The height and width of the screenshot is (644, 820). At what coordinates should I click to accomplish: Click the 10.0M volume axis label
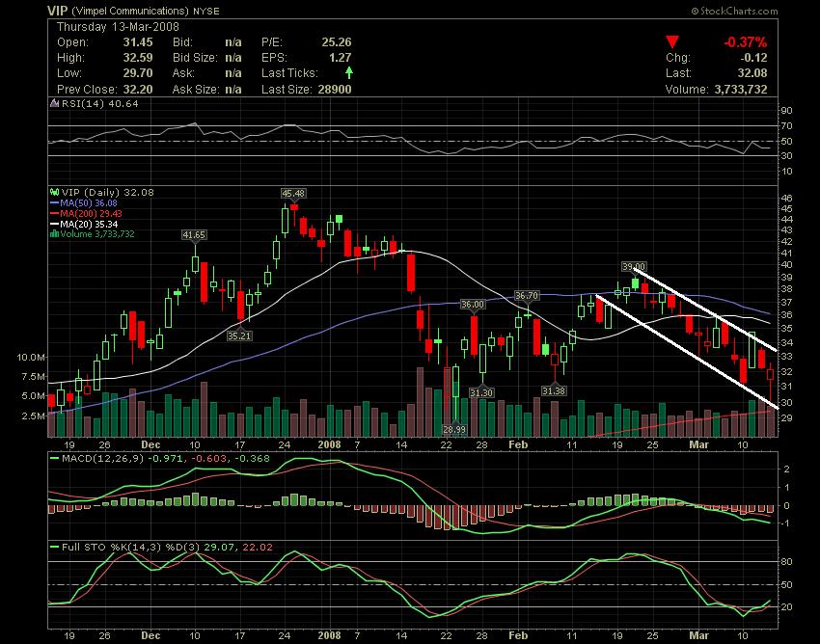[31, 358]
